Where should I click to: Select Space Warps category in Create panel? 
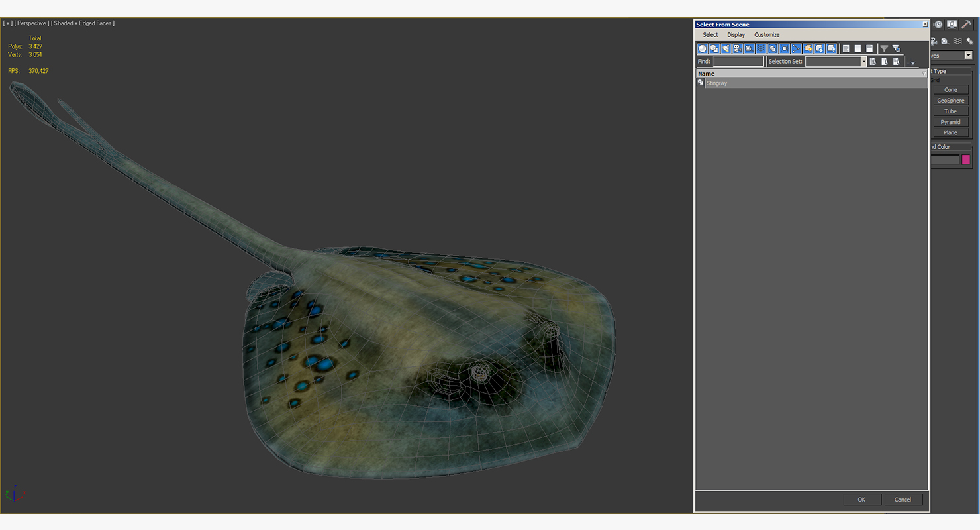pyautogui.click(x=957, y=41)
